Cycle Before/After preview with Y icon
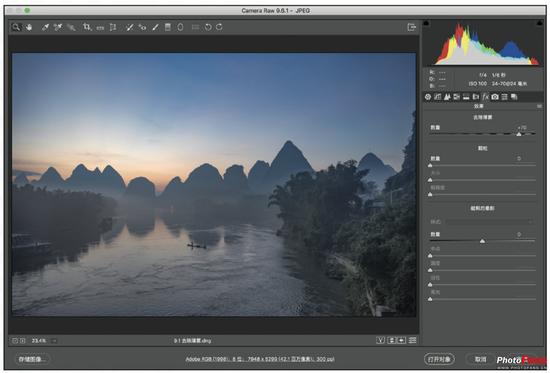 [380, 340]
